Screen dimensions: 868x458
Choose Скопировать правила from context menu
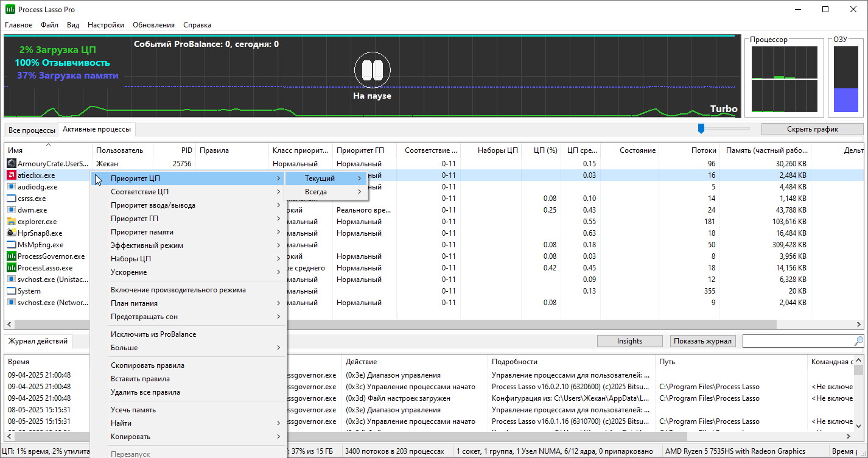tap(188, 365)
